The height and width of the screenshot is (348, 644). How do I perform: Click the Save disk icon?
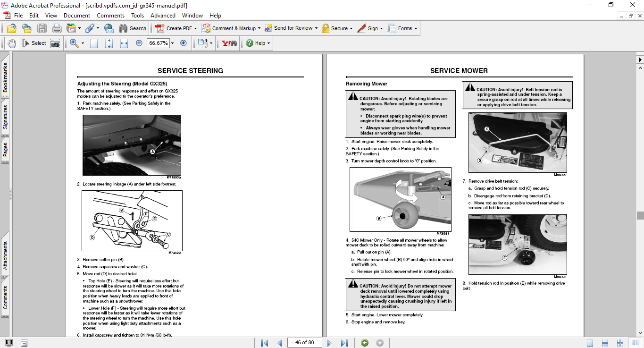click(x=42, y=28)
